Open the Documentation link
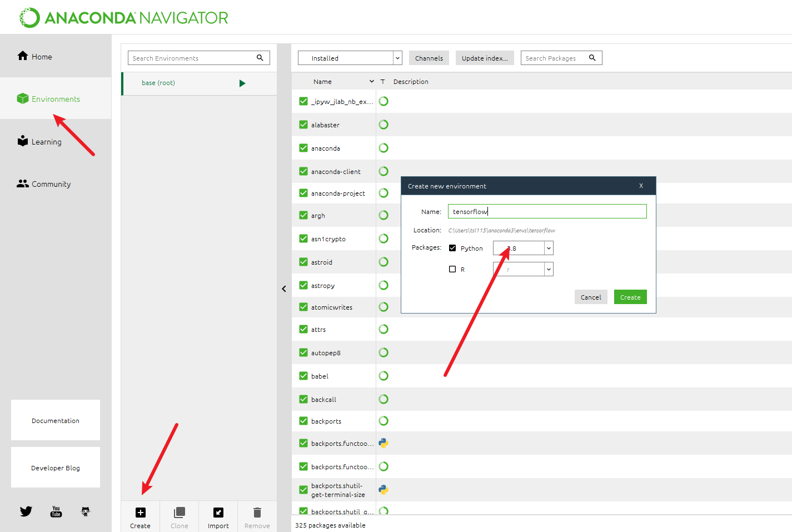 (56, 420)
